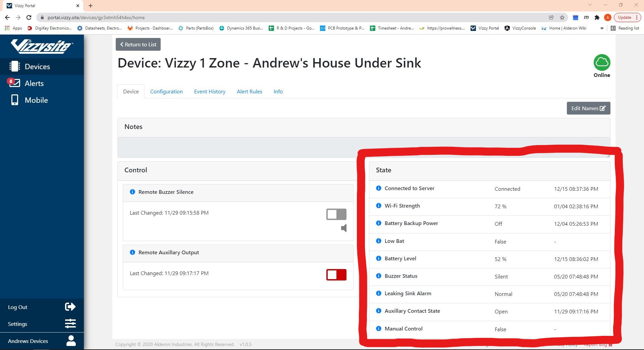
Task: Open Dynamics 365 bookmark
Action: click(x=241, y=28)
